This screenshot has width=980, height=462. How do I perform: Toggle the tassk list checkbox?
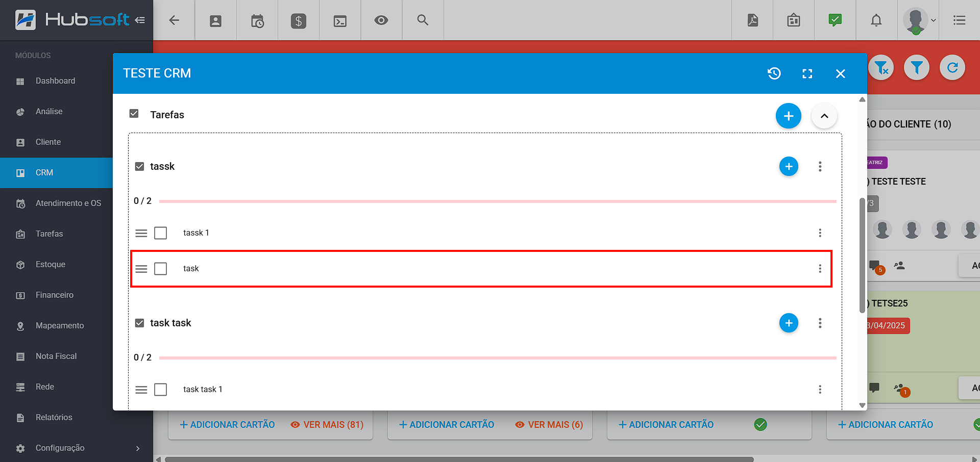point(139,166)
